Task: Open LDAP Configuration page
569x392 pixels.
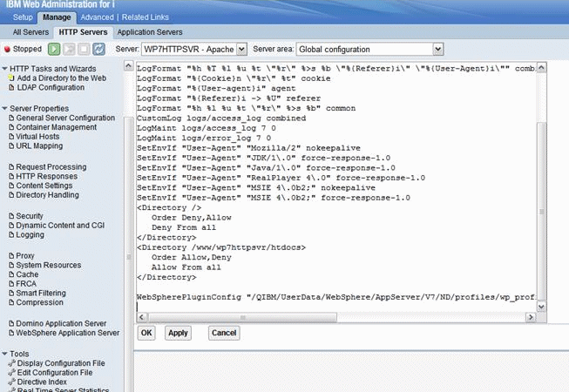Action: (51, 87)
